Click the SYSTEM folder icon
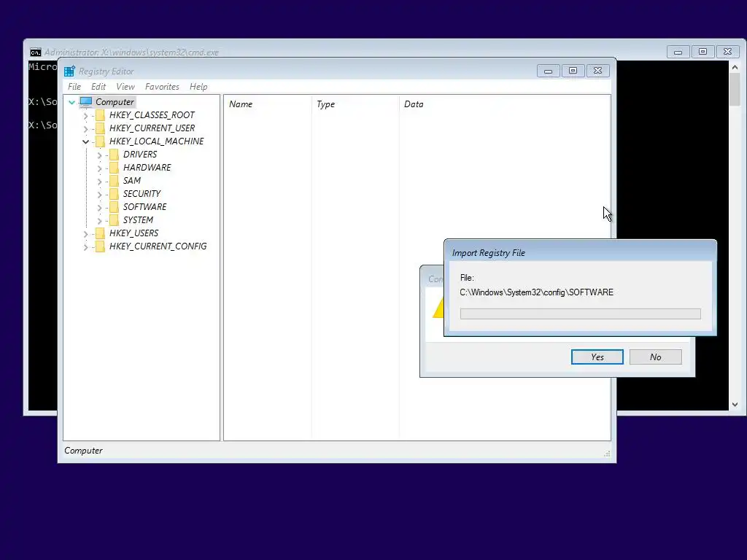747x560 pixels. pos(114,220)
